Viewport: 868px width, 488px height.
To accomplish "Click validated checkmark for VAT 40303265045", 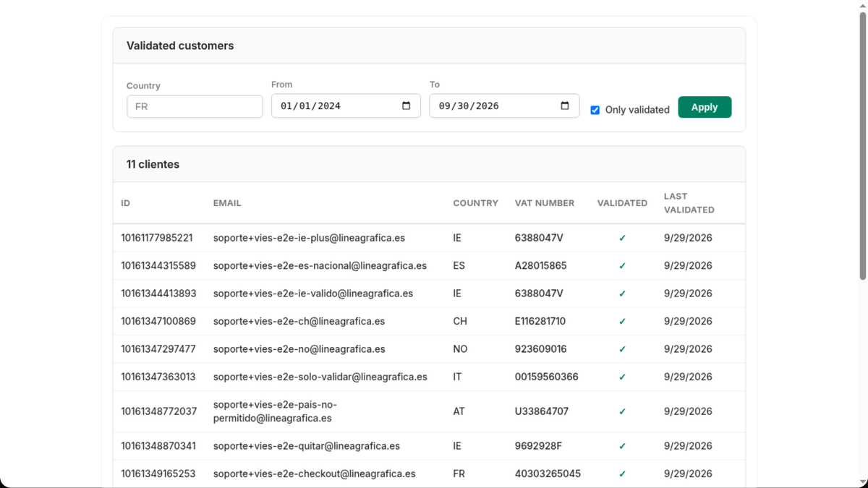I will [x=622, y=474].
